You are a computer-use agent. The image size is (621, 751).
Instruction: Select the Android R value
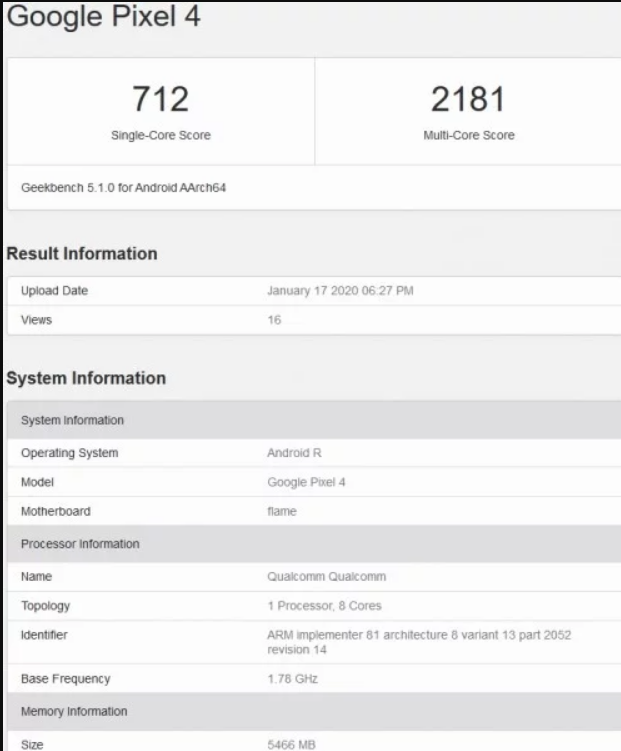tap(294, 453)
